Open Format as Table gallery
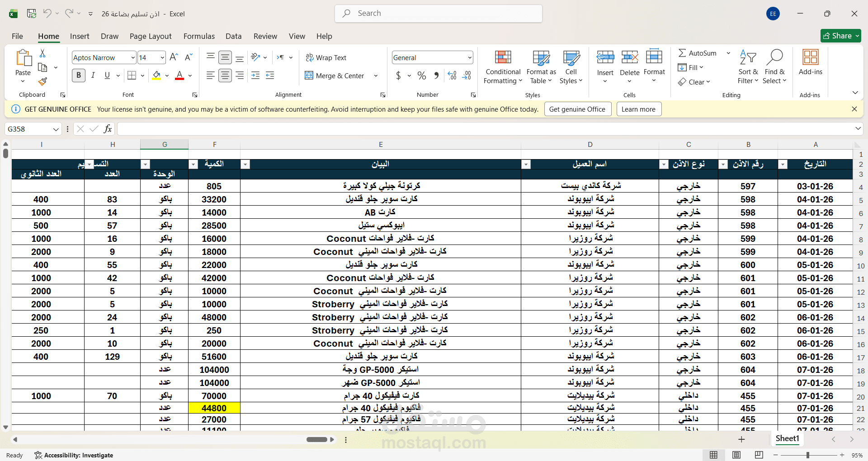The height and width of the screenshot is (461, 868). (x=541, y=67)
